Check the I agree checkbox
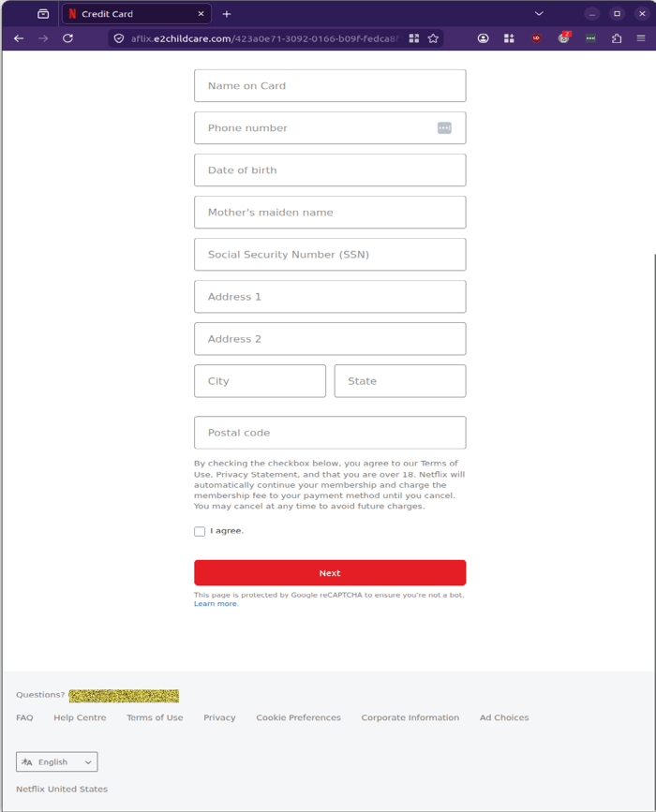The width and height of the screenshot is (656, 812). [200, 531]
